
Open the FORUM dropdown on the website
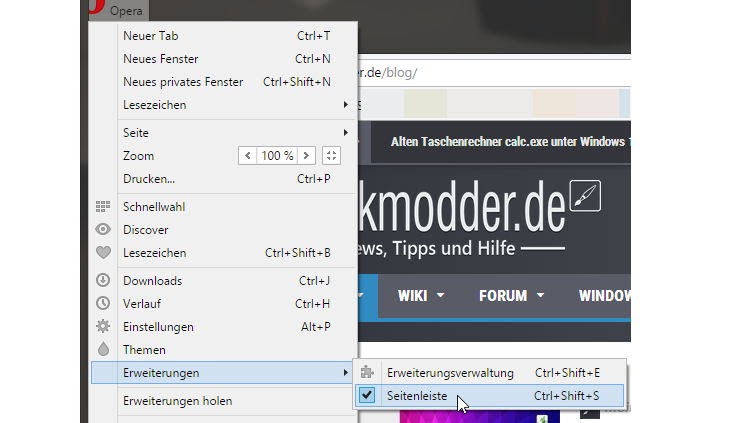511,296
